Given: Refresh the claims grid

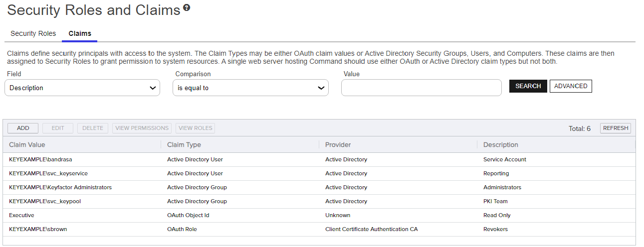Looking at the screenshot, I should [616, 128].
